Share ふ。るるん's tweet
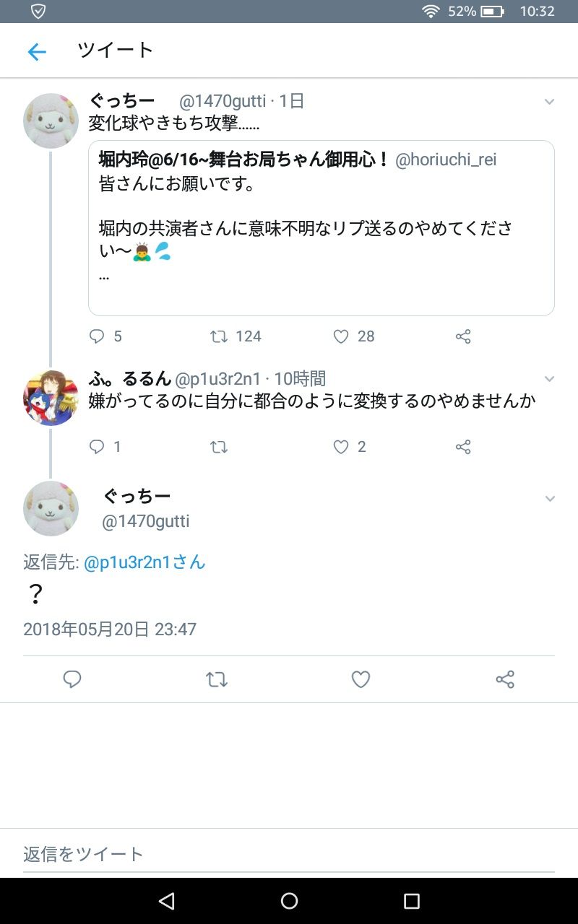Screen dimensions: 578x924 [x=463, y=447]
